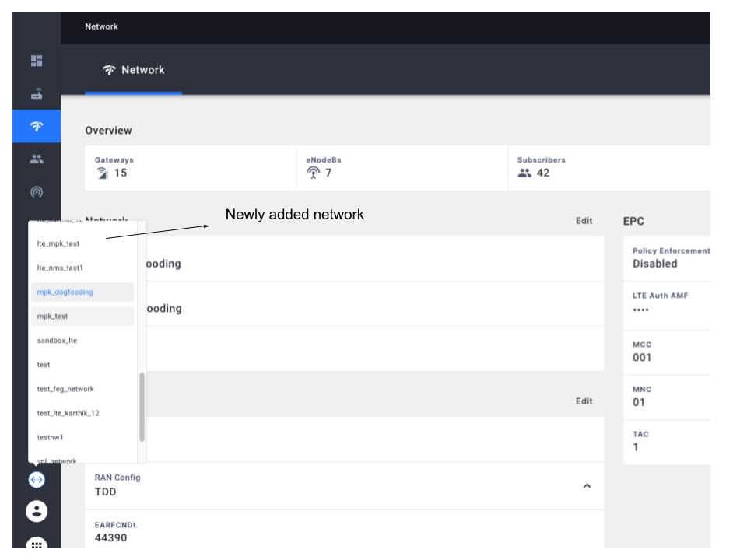Open the apps grid icon at bottom
747x560 pixels.
(x=36, y=543)
